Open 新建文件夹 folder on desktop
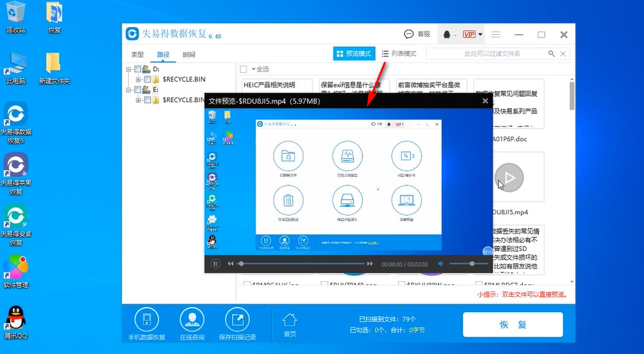 pyautogui.click(x=54, y=69)
